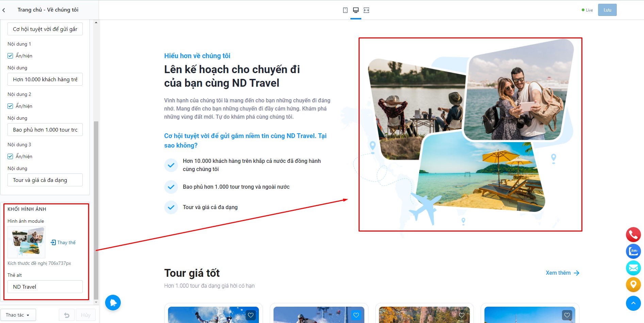Switch to mobile preview icon

click(x=345, y=10)
